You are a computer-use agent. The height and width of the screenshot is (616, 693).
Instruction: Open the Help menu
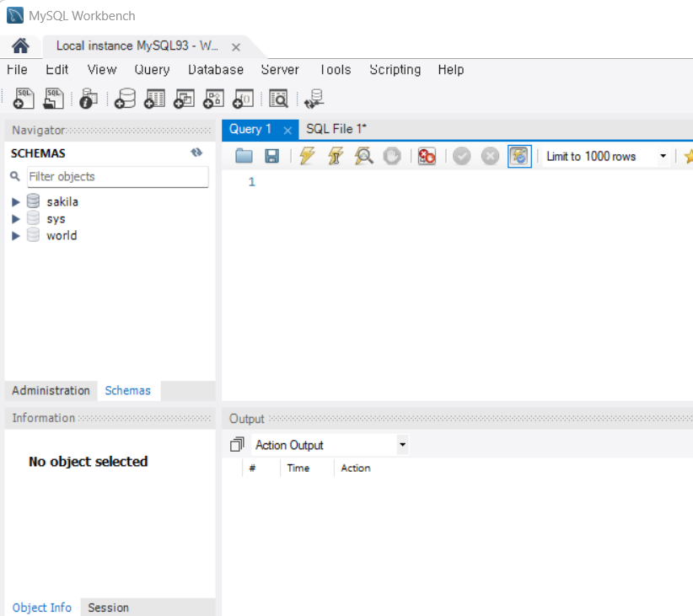click(x=451, y=69)
